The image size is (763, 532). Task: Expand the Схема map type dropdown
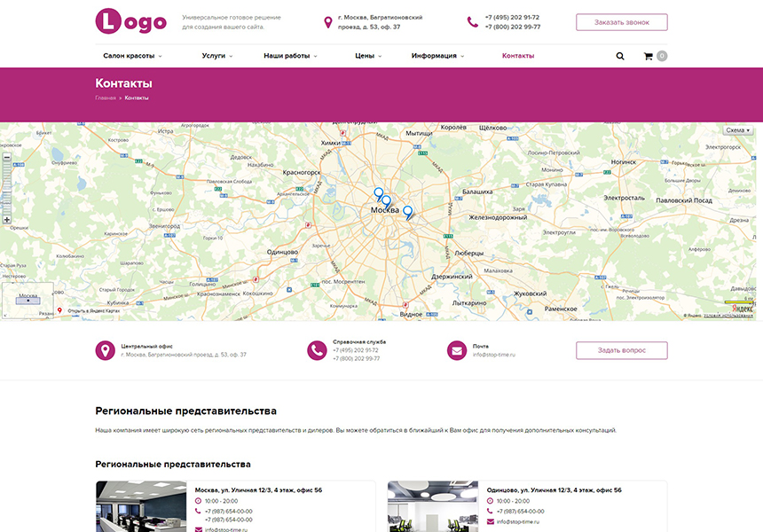tap(737, 130)
